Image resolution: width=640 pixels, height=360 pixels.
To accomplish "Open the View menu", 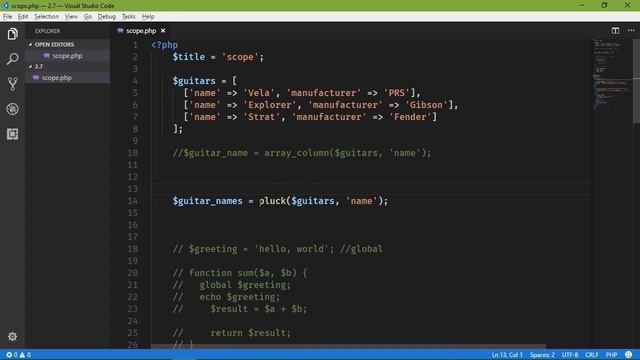I will (71, 16).
